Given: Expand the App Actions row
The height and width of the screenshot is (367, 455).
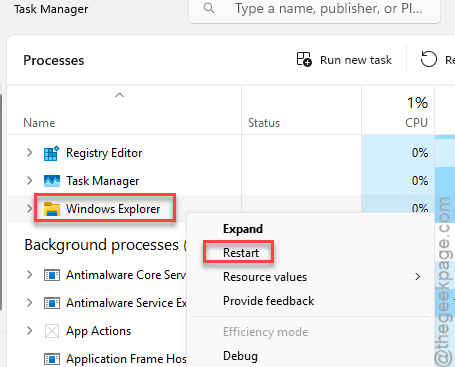Looking at the screenshot, I should [30, 331].
